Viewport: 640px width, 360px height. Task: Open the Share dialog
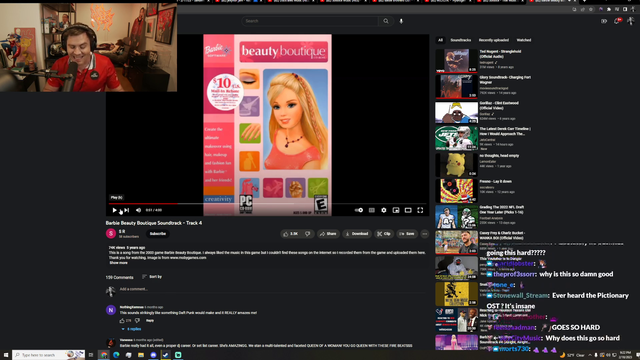(x=328, y=234)
